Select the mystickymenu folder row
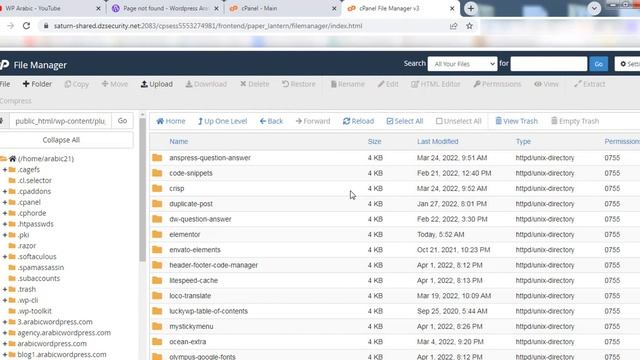Viewport: 640px width, 360px height. [395, 327]
